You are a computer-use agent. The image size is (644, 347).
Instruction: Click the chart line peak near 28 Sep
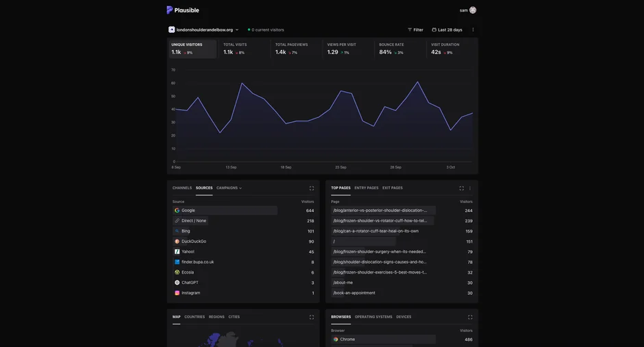point(418,82)
